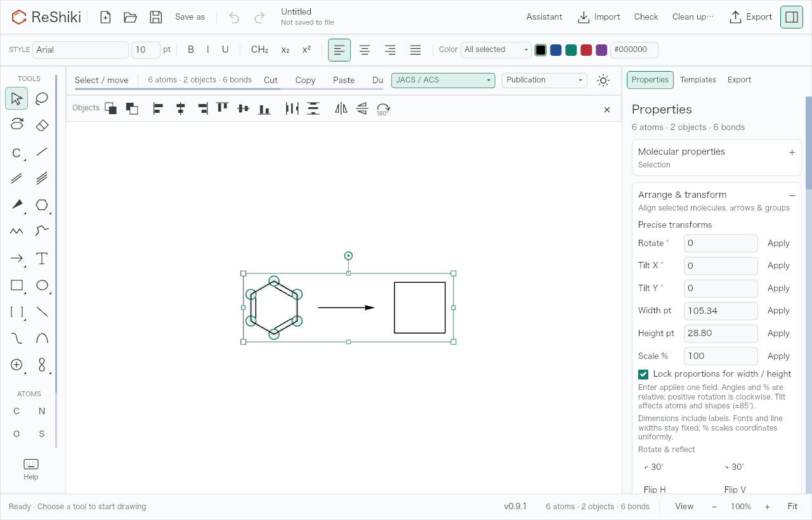Distribute objects horizontally
812x520 pixels.
tap(292, 108)
